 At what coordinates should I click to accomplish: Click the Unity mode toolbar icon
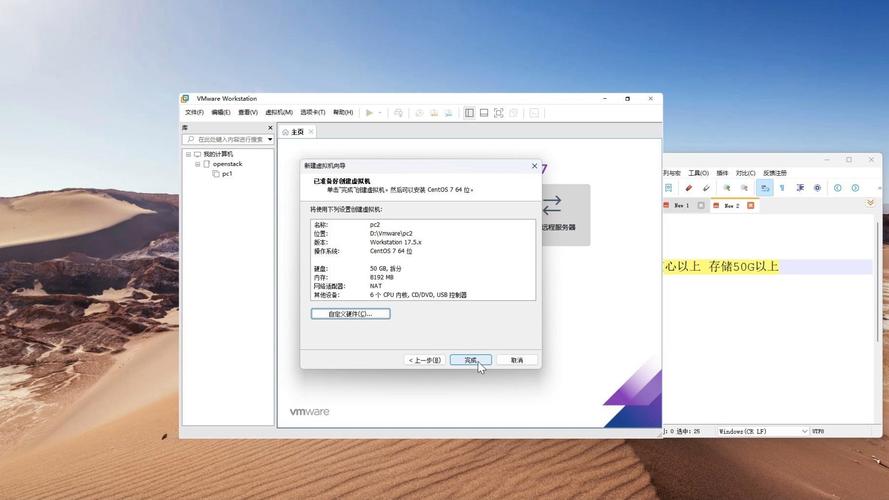coord(514,113)
